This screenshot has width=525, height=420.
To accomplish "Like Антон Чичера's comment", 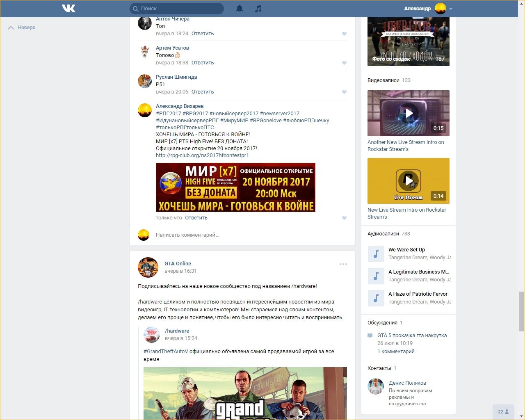I will (344, 34).
